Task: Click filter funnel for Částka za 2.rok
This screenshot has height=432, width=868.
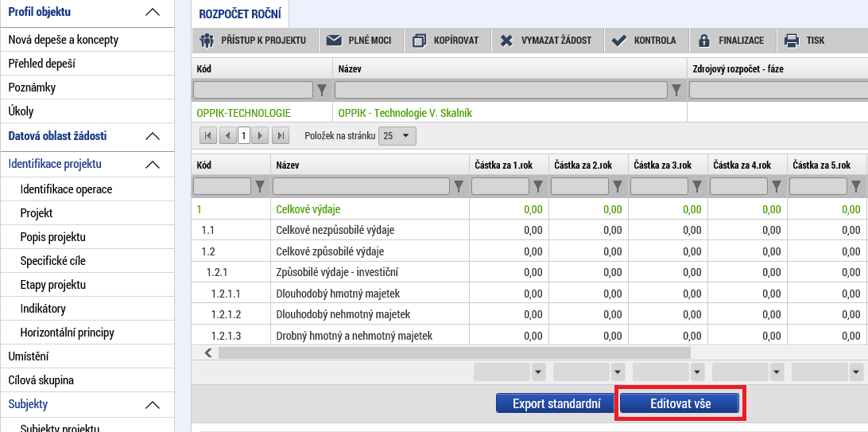Action: 618,187
